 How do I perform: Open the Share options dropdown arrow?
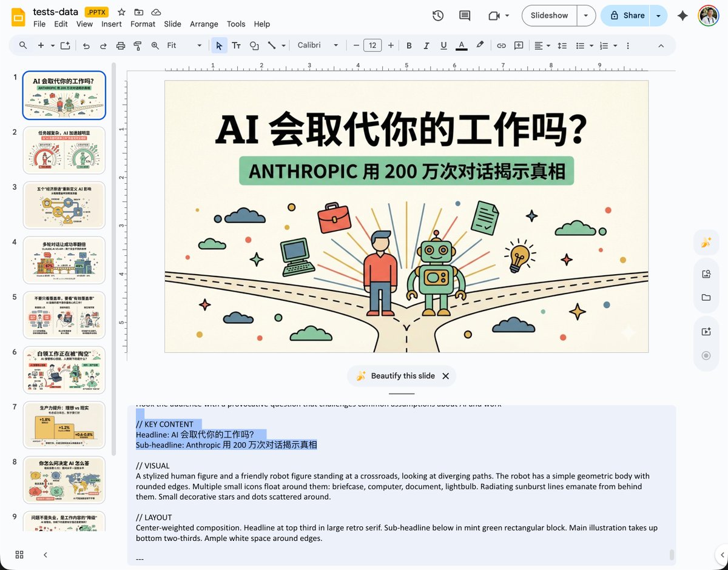[x=658, y=16]
